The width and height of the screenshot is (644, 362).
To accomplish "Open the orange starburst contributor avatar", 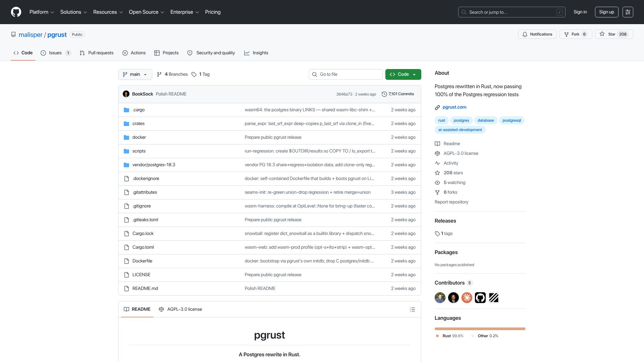I will coord(467,298).
